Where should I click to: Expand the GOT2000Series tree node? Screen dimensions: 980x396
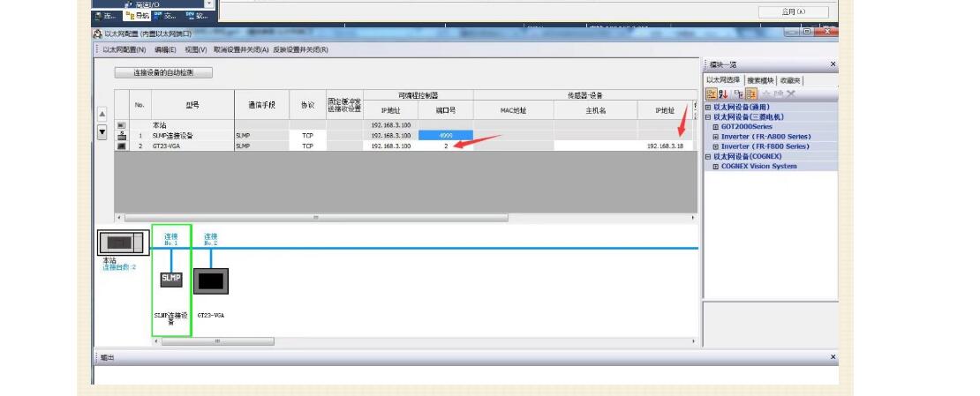pos(715,126)
